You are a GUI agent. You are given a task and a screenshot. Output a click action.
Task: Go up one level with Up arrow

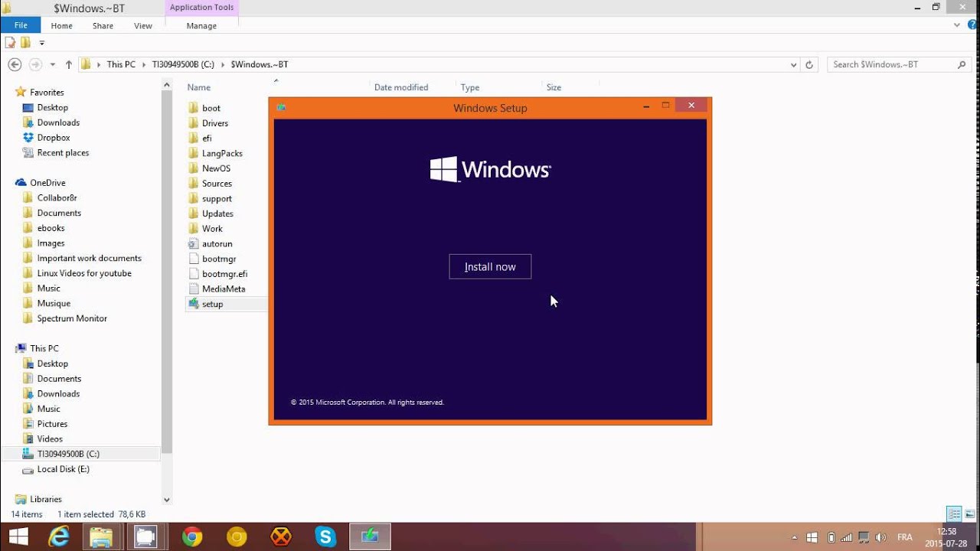[x=69, y=64]
